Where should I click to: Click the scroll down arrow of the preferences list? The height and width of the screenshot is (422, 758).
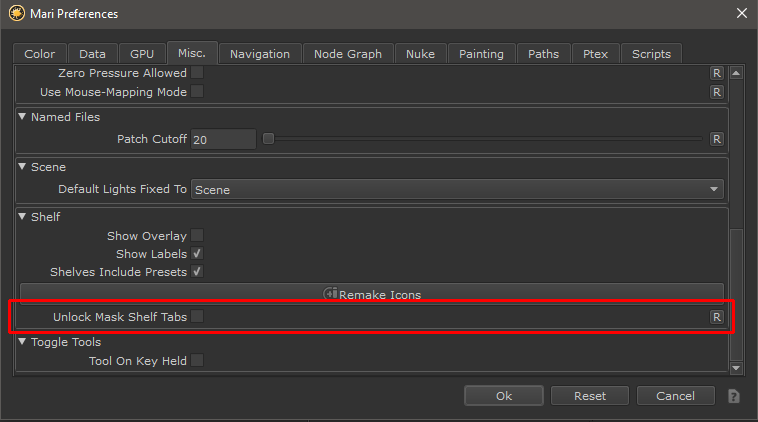(737, 367)
